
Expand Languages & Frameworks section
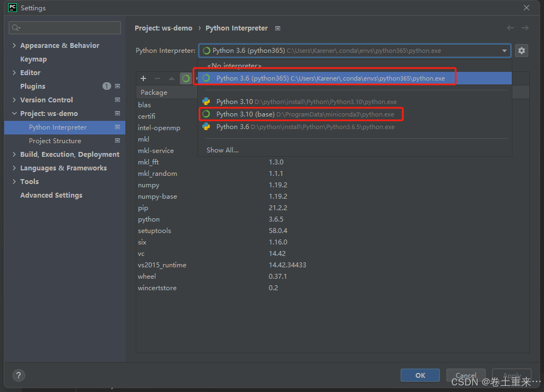pyautogui.click(x=14, y=168)
